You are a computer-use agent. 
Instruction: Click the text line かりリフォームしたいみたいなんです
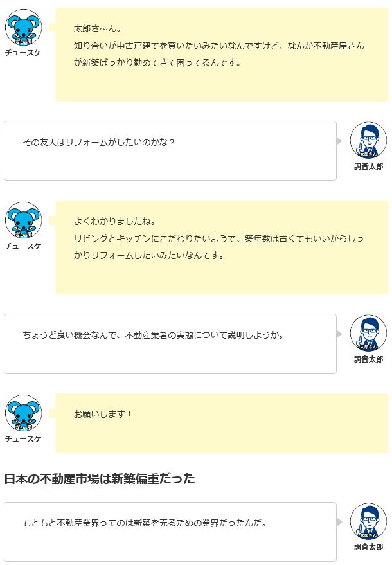click(x=149, y=255)
